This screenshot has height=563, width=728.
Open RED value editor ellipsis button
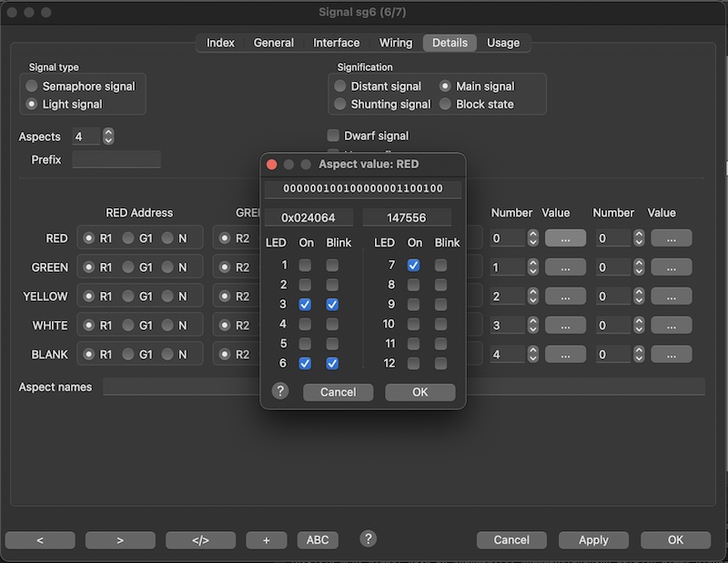pyautogui.click(x=565, y=238)
